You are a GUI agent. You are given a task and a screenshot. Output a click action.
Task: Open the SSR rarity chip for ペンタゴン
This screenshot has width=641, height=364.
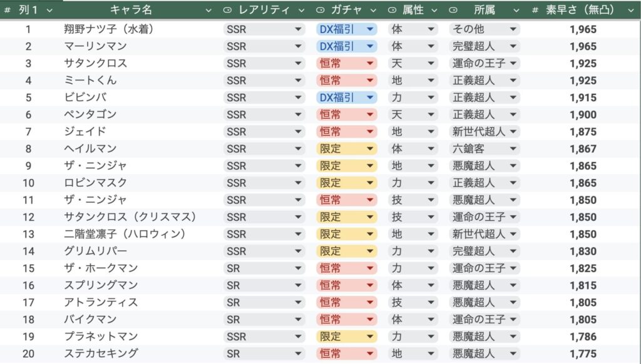tap(264, 114)
